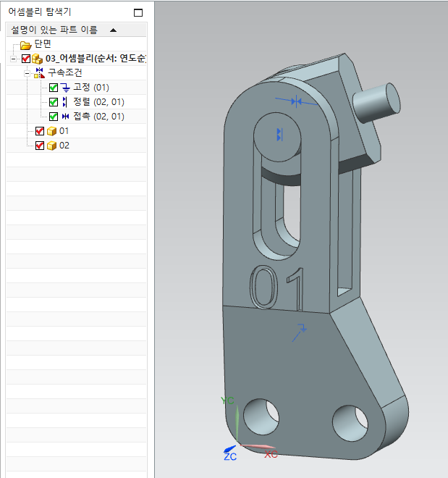Click the yellow part icon for 01
The width and height of the screenshot is (448, 478).
coord(51,131)
